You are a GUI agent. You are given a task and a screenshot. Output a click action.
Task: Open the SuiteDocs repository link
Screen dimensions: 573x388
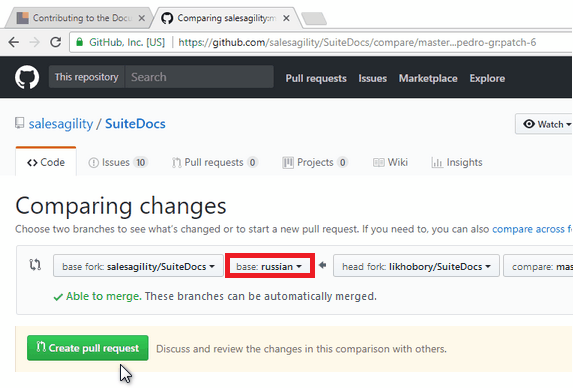pyautogui.click(x=135, y=124)
